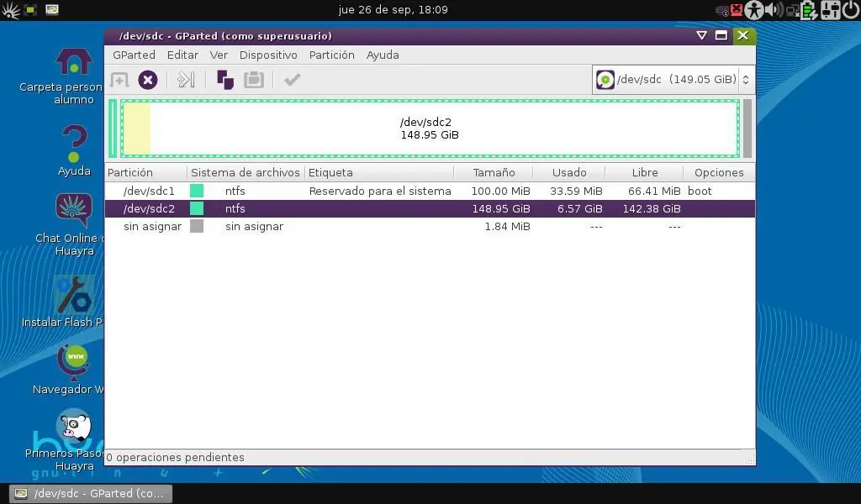Click the 6.57 GiB used cell

pyautogui.click(x=580, y=208)
